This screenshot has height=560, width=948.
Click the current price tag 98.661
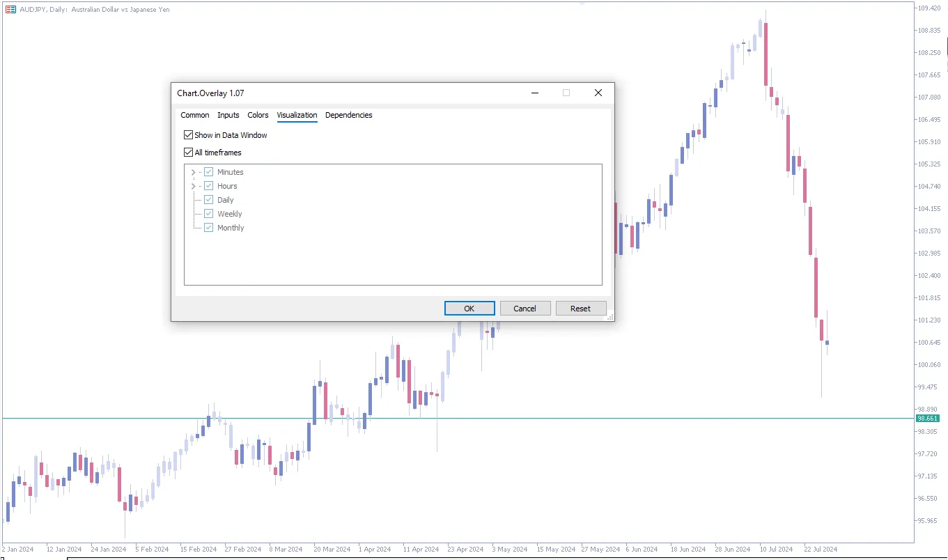tap(928, 418)
